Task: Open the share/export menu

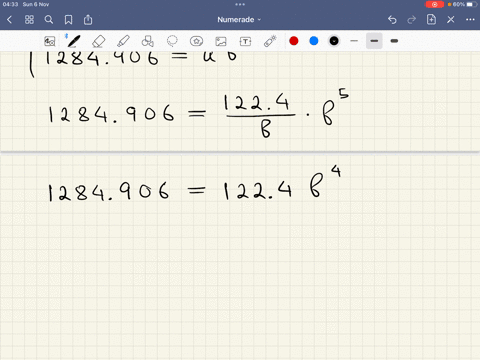Action: pyautogui.click(x=88, y=20)
